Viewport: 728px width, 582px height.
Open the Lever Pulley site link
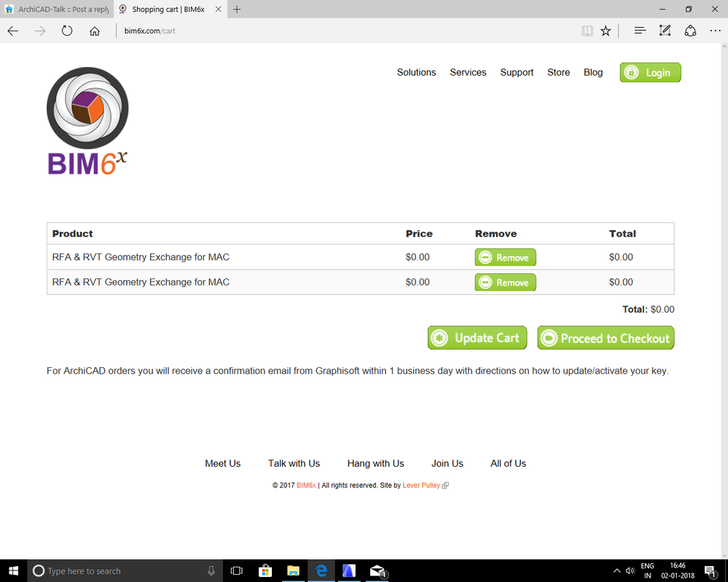(x=421, y=485)
